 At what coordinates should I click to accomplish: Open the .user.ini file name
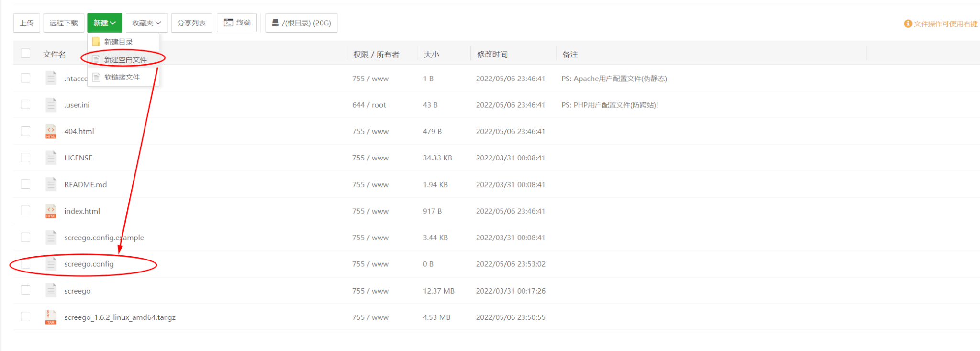click(x=77, y=105)
